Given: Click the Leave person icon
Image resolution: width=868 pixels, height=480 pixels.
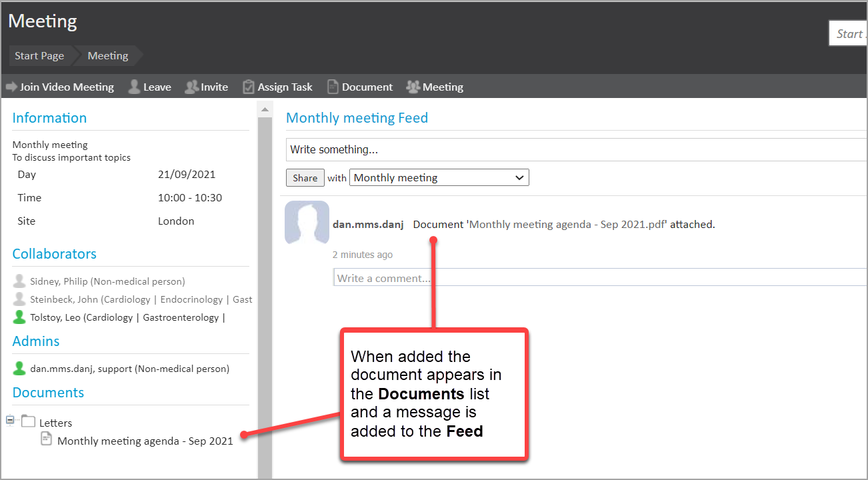Looking at the screenshot, I should click(134, 87).
